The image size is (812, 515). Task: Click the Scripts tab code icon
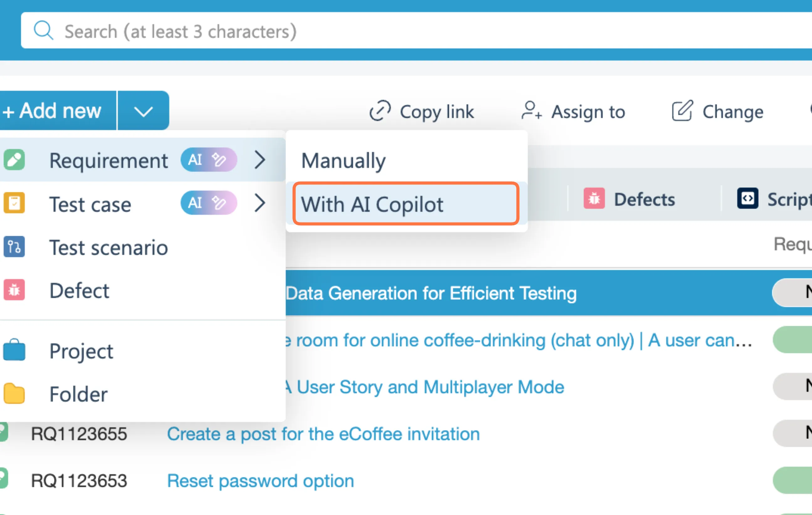pos(747,199)
